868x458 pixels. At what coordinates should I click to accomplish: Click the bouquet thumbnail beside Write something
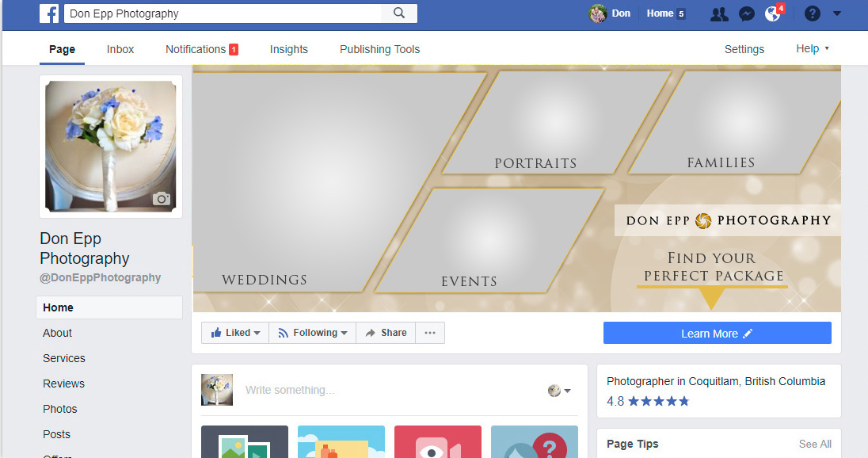[217, 390]
